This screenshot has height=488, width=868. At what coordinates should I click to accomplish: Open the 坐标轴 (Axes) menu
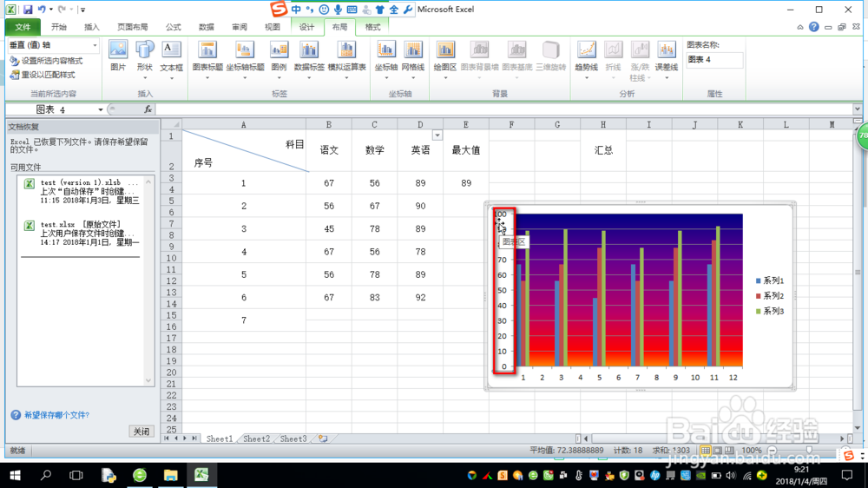pos(386,59)
